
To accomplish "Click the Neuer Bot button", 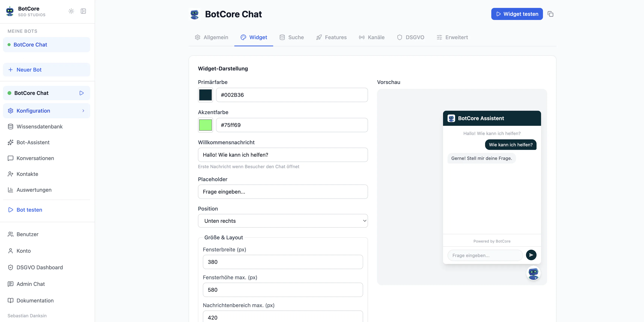I will (47, 70).
